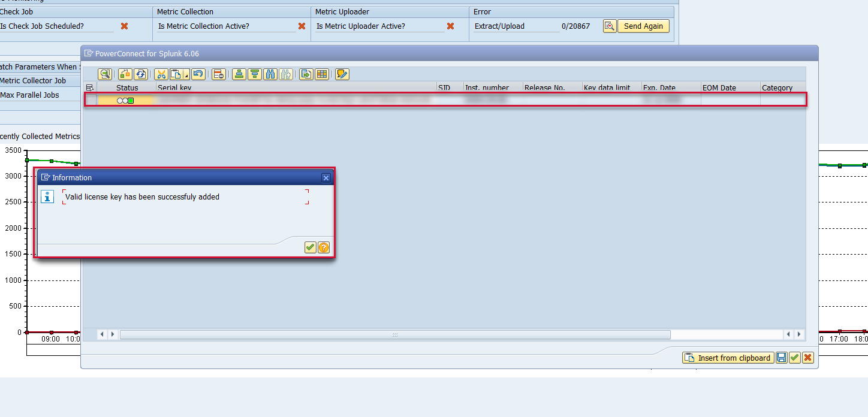Click the Insert from clipboard button

pos(728,358)
